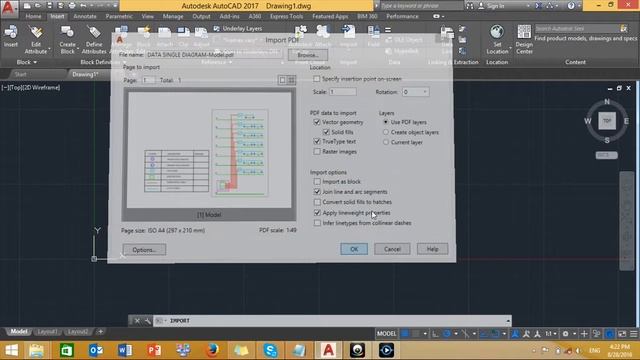Toggle Clean Screen icon in status bar
Screen dimensions: 640x360
622,333
